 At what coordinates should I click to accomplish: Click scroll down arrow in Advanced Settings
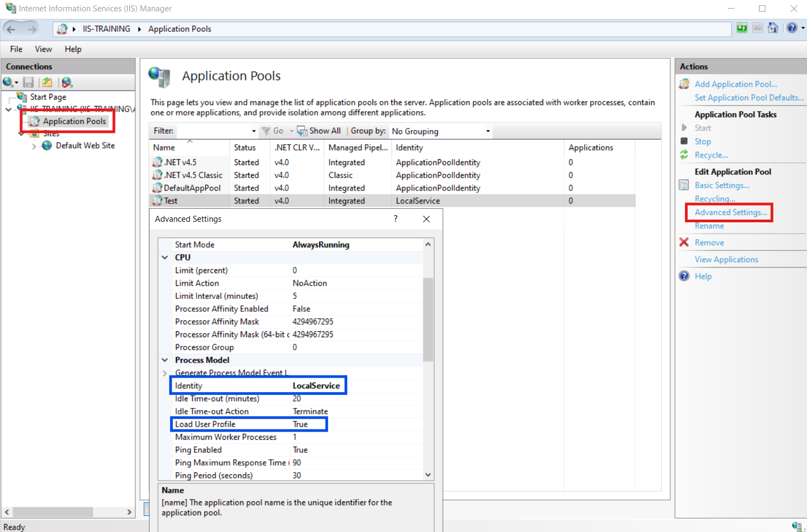428,475
